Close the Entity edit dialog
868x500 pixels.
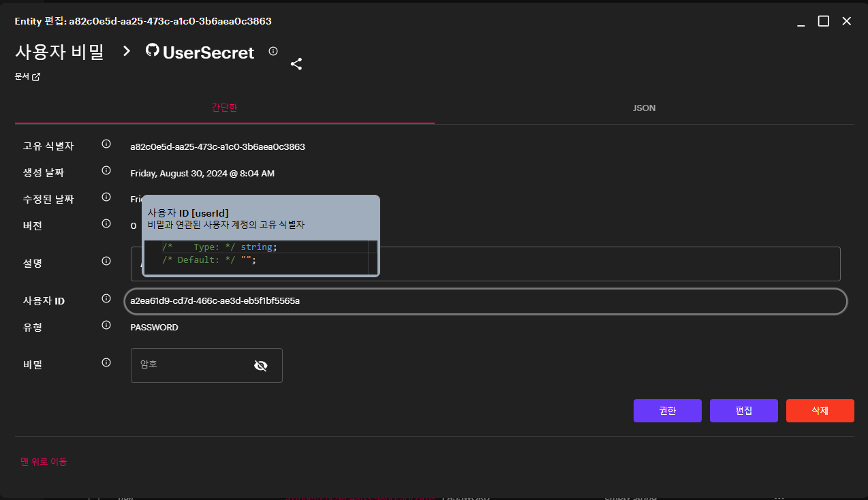pos(847,21)
